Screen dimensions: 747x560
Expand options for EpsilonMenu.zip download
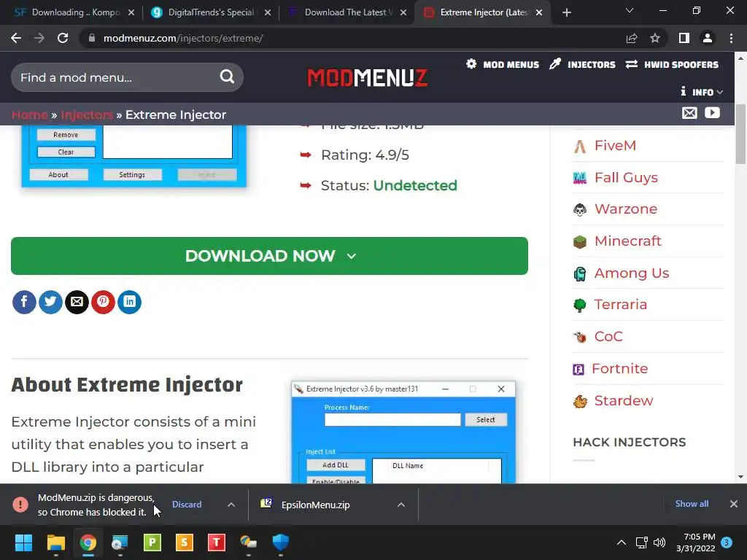(401, 505)
